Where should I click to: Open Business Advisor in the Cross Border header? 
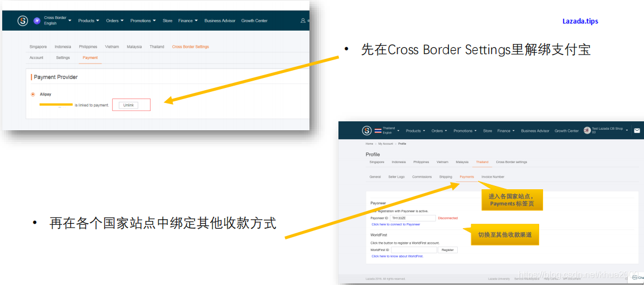click(220, 21)
